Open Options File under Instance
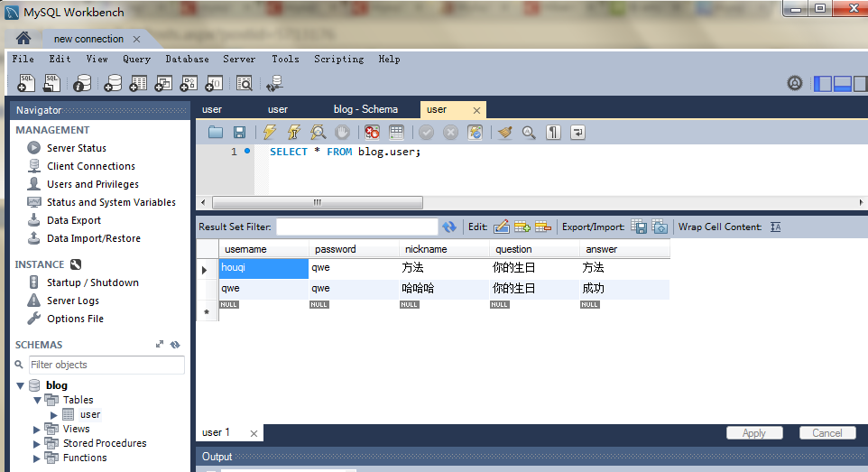Image resolution: width=868 pixels, height=472 pixels. pyautogui.click(x=75, y=319)
